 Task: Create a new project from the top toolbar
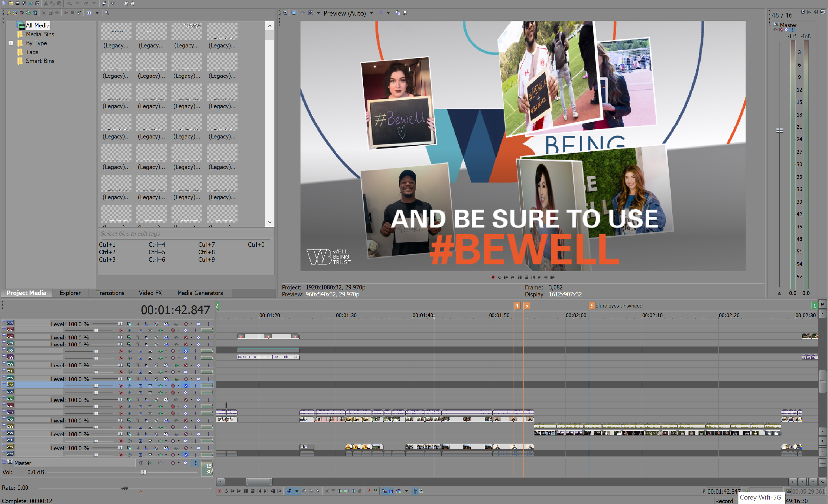pos(4,3)
